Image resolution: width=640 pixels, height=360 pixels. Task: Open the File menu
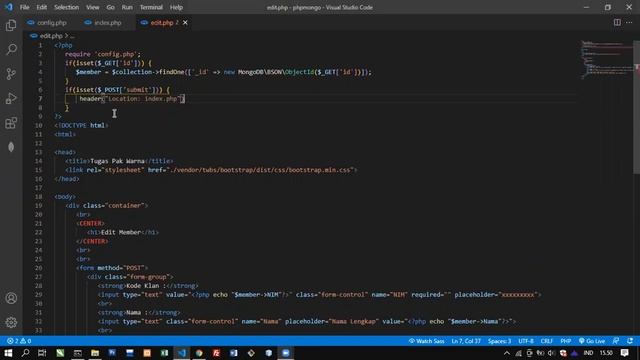(x=24, y=7)
